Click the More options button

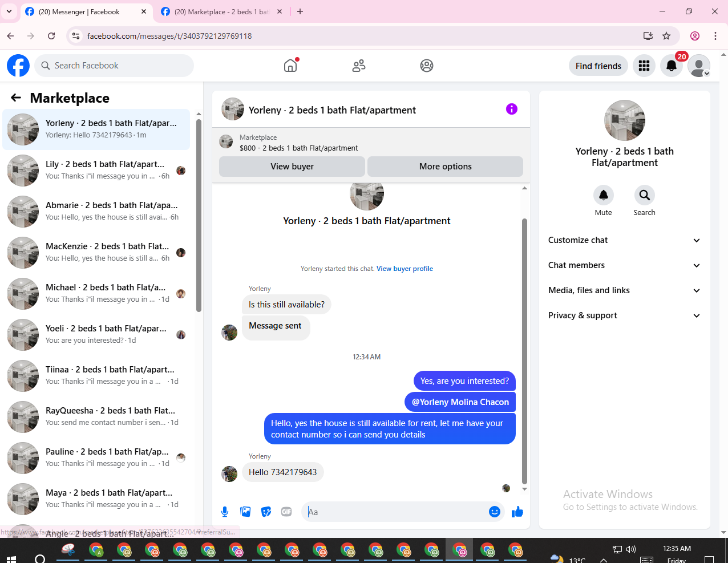click(446, 167)
